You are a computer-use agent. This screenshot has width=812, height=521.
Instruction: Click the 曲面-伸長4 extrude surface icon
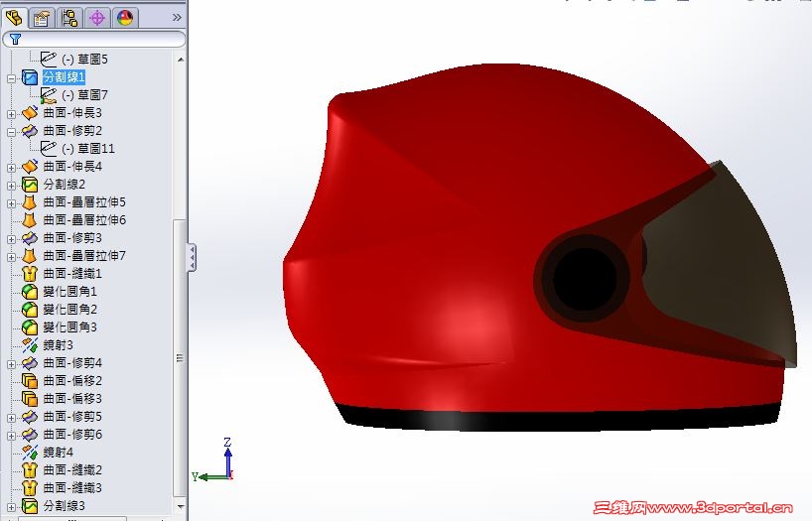[x=30, y=167]
